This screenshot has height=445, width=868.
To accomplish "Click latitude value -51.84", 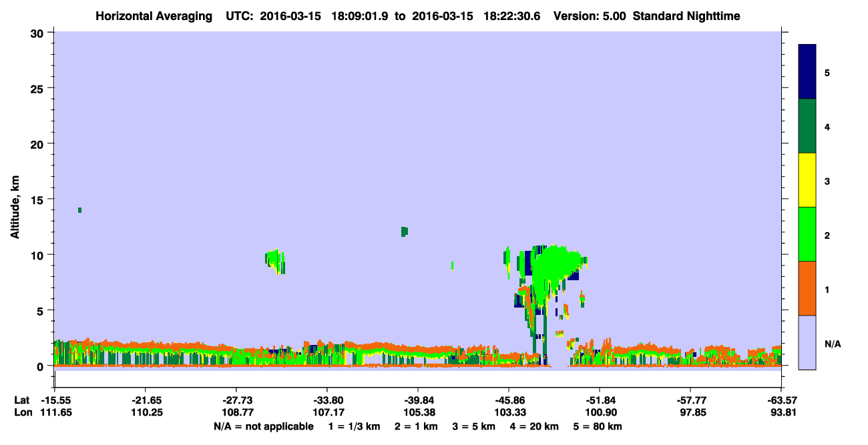I will [x=600, y=400].
